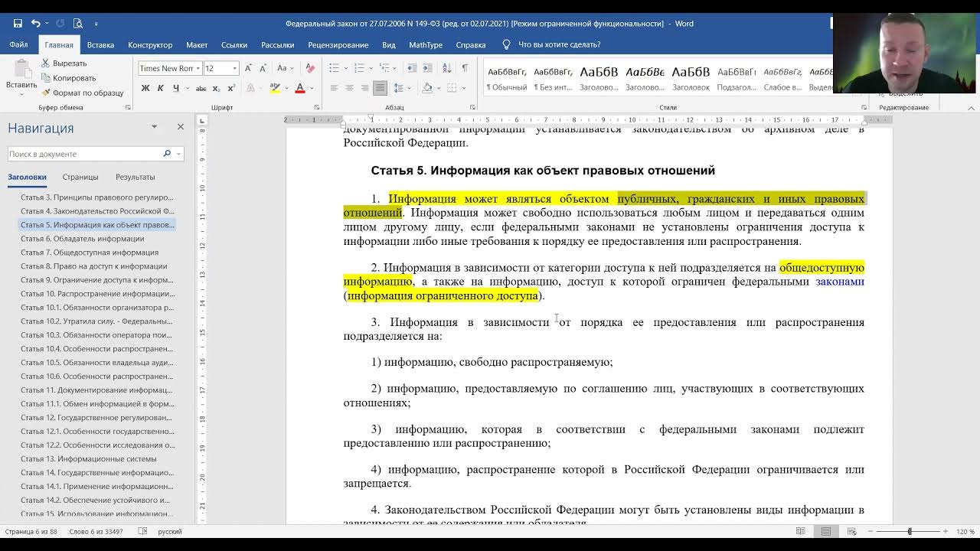Apply the 'Без инт...' style
This screenshot has width=980, height=551.
point(553,79)
